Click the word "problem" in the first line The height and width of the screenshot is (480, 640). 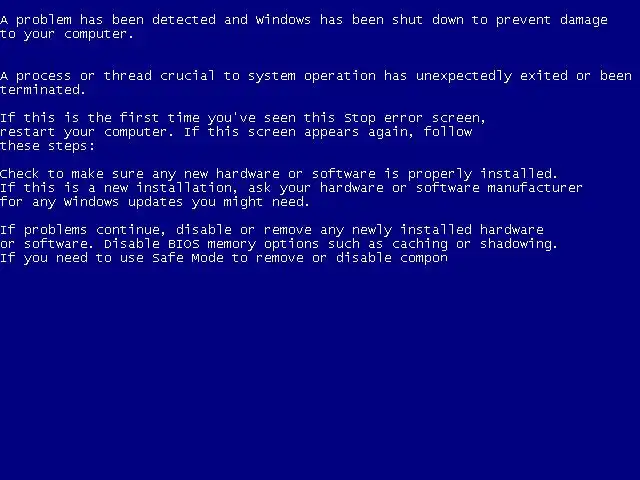(44, 20)
